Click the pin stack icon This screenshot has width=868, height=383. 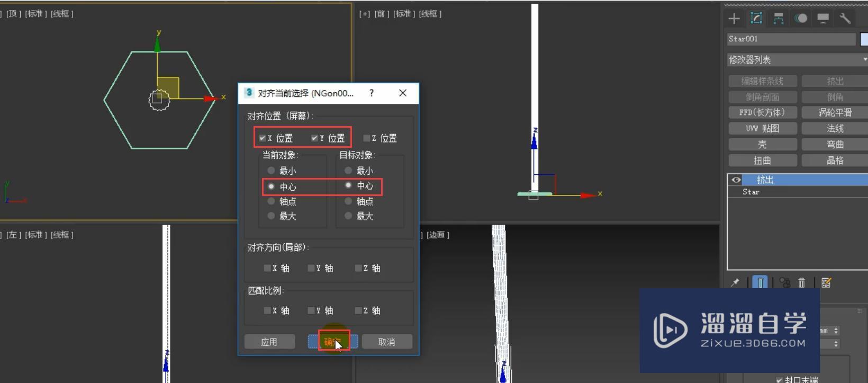[735, 283]
